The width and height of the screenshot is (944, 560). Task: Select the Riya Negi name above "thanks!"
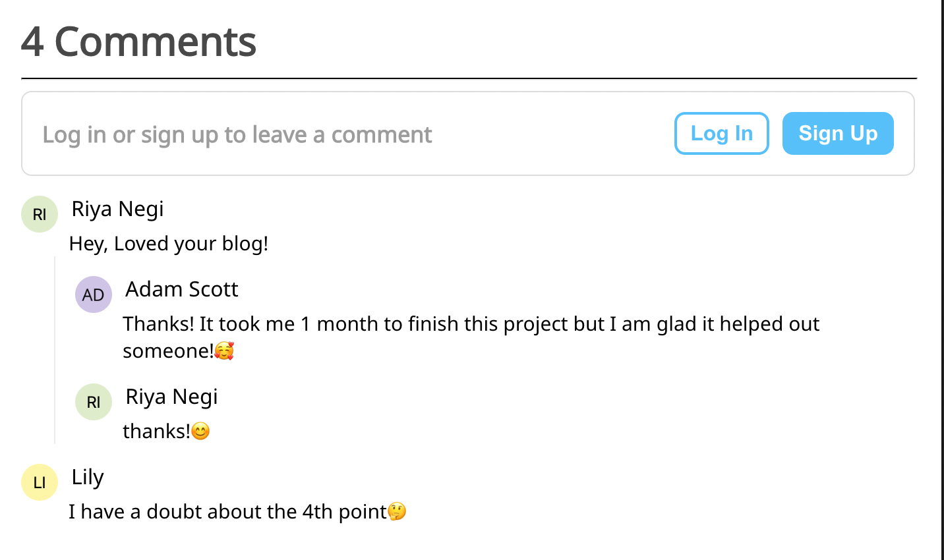tap(171, 397)
